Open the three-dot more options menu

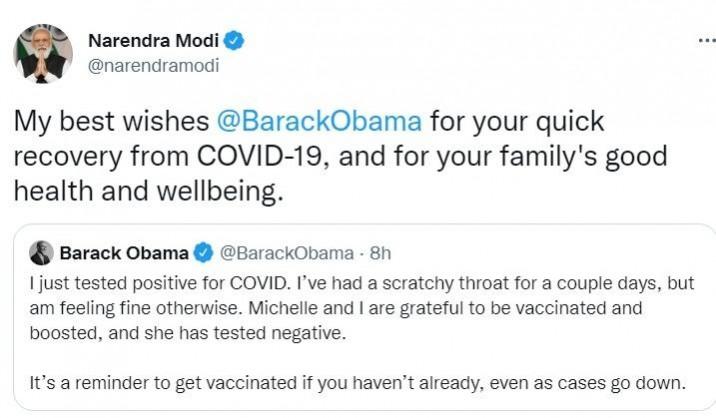704,39
